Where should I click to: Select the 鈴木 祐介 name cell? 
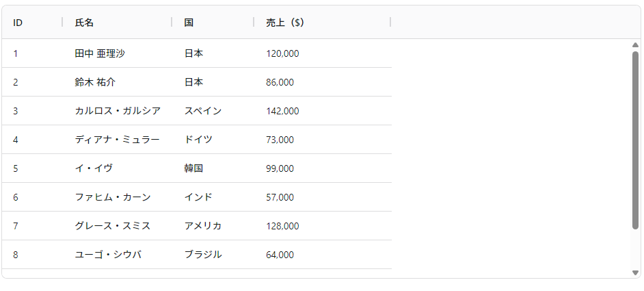point(117,82)
